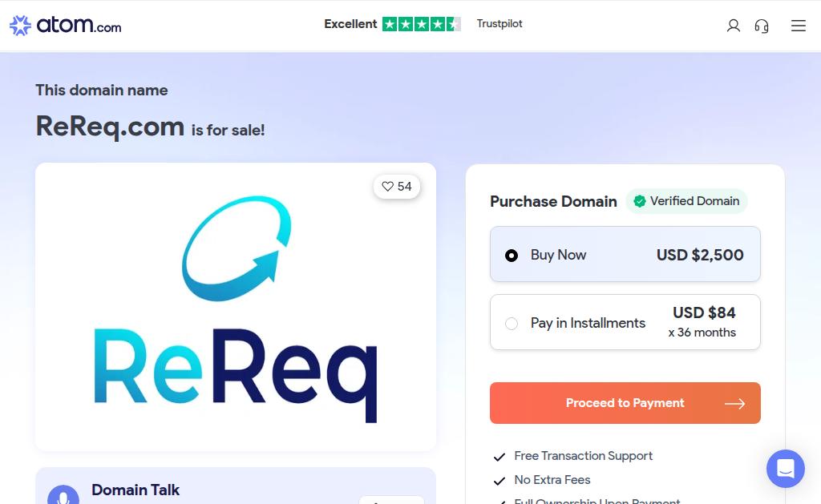
Task: Click the Excellent rating text
Action: [350, 24]
